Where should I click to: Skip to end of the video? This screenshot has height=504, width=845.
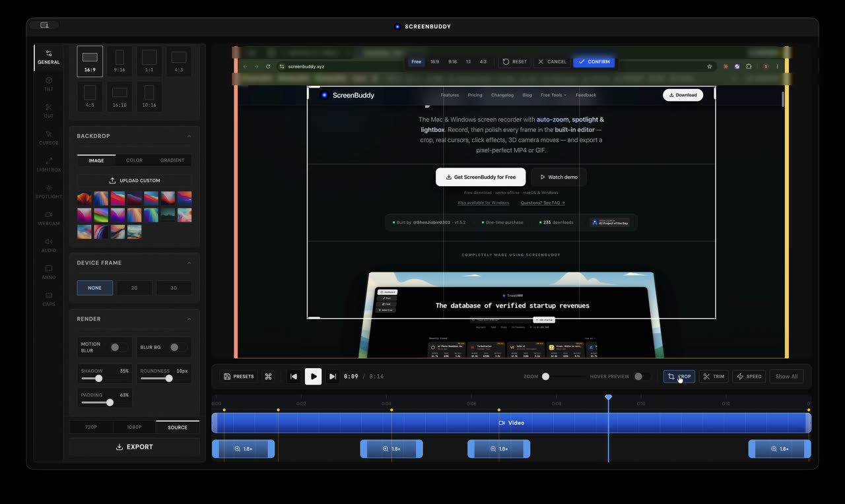pos(333,377)
